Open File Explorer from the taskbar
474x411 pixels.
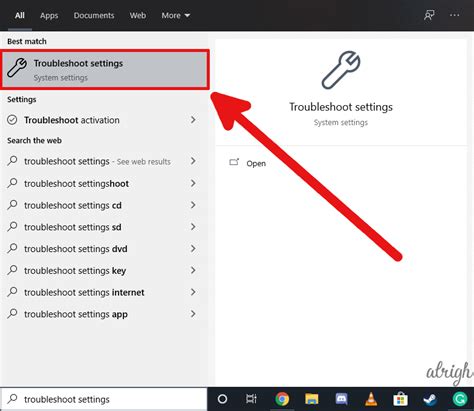[x=312, y=399]
